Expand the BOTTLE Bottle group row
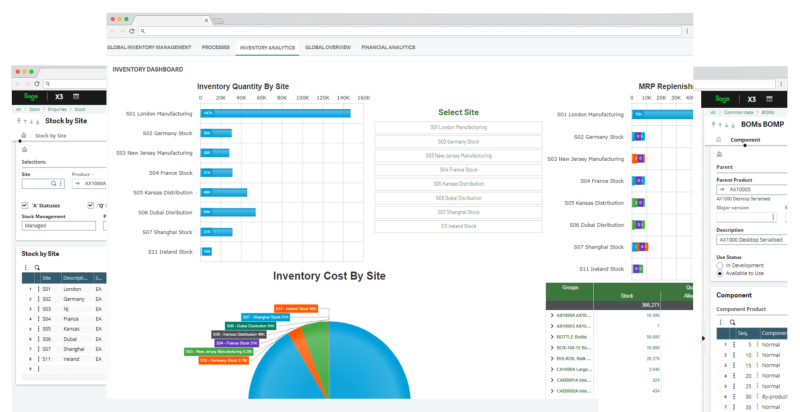The height and width of the screenshot is (412, 800). pos(552,337)
